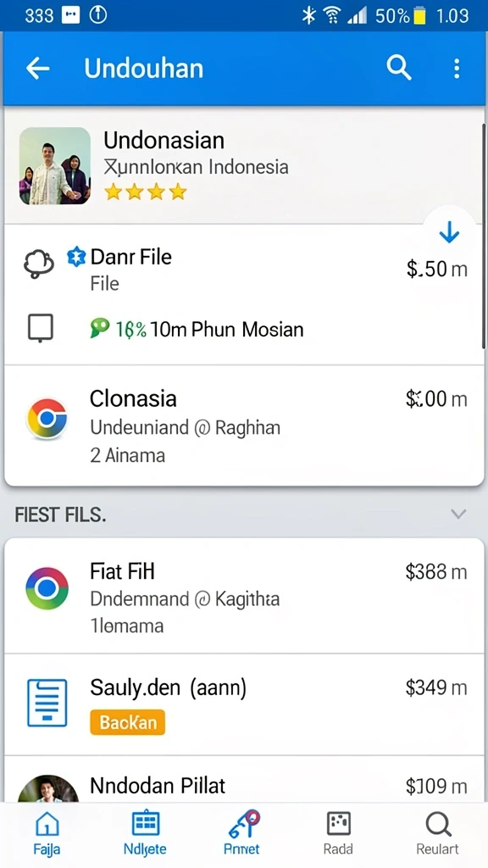Select the Chrome icon next to Clonasia
This screenshot has width=488, height=868.
tap(47, 419)
